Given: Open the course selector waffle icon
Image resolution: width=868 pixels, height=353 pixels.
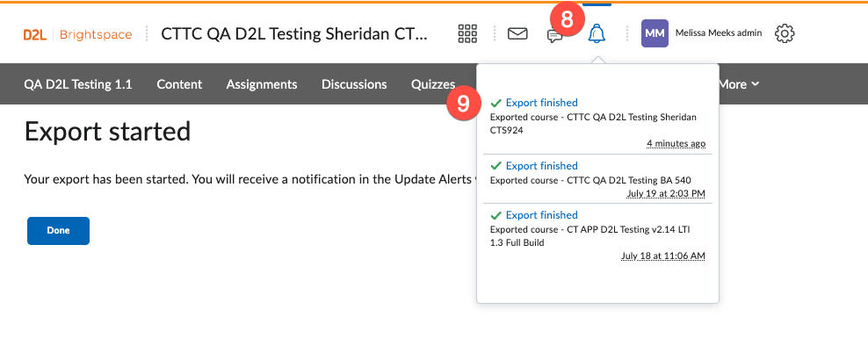Looking at the screenshot, I should point(467,34).
